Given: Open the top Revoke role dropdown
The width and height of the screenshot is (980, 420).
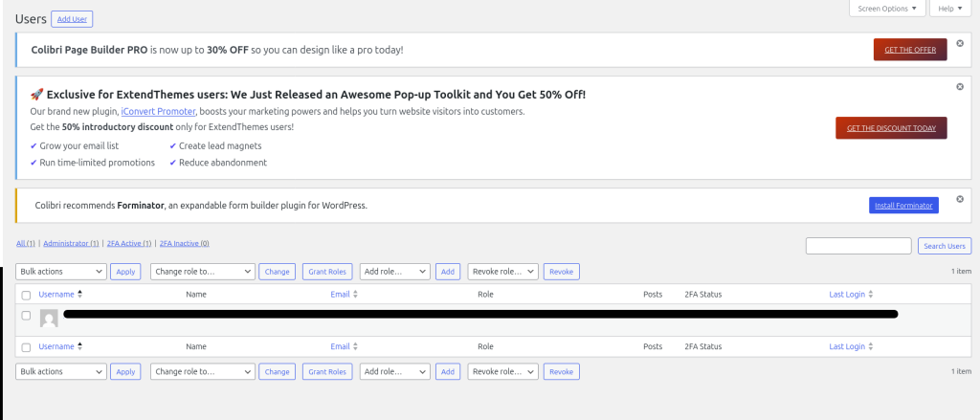Looking at the screenshot, I should tap(503, 272).
